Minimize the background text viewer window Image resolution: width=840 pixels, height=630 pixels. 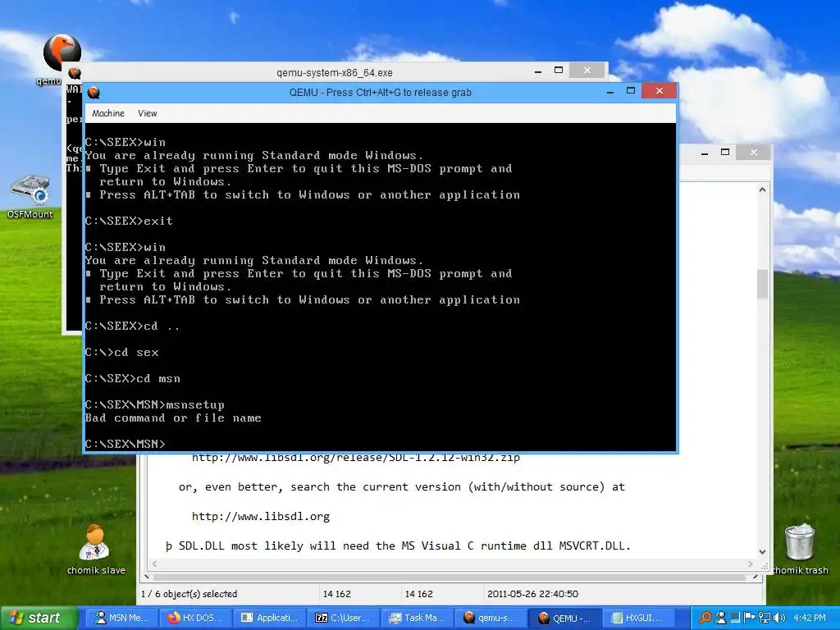tap(705, 153)
